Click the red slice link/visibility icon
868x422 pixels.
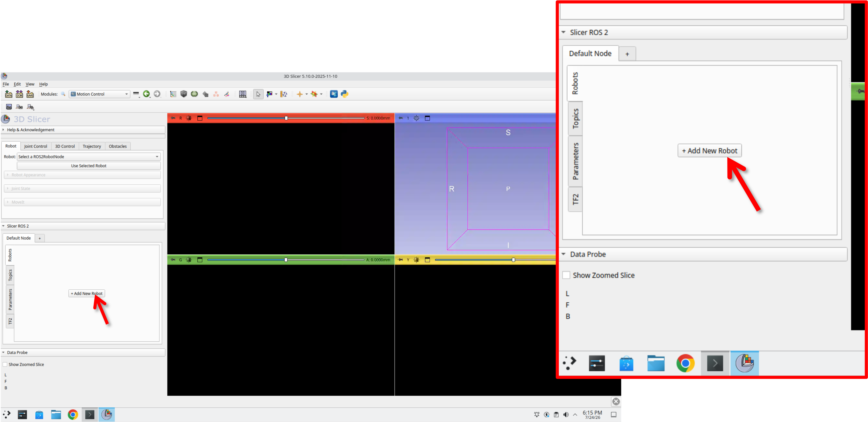pyautogui.click(x=189, y=118)
